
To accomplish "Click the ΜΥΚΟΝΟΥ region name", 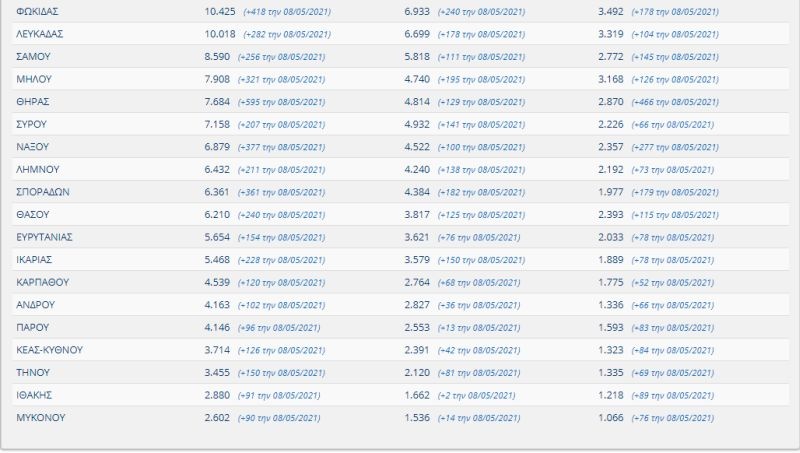I will pos(40,417).
